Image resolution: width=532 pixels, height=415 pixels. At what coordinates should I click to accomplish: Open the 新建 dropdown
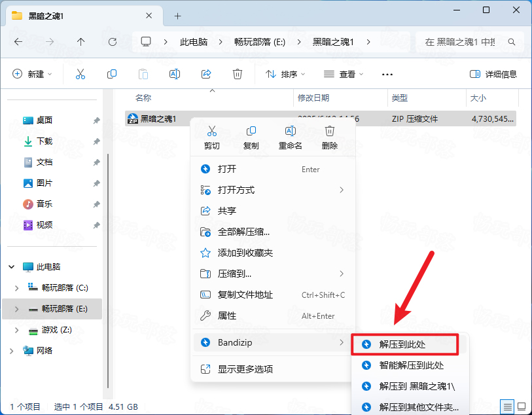click(32, 74)
